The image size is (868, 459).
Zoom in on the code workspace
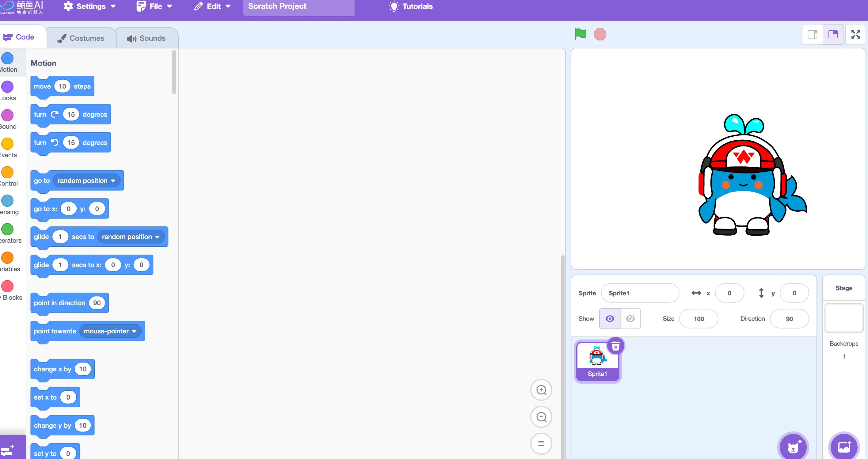[x=541, y=390]
